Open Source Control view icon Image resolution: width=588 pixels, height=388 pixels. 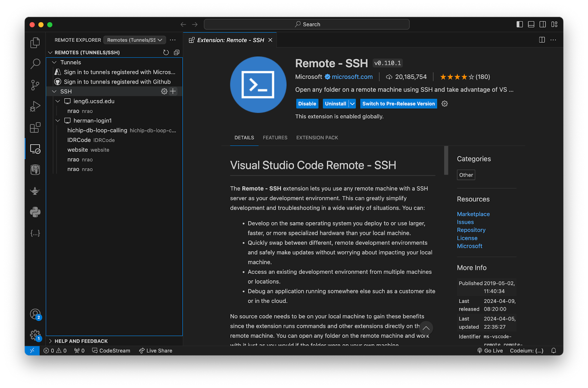pos(35,85)
